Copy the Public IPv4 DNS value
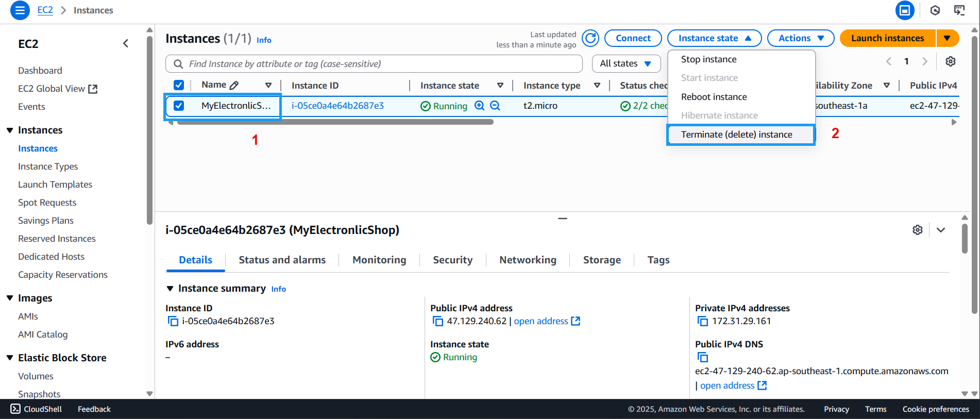980x419 pixels. pyautogui.click(x=703, y=358)
